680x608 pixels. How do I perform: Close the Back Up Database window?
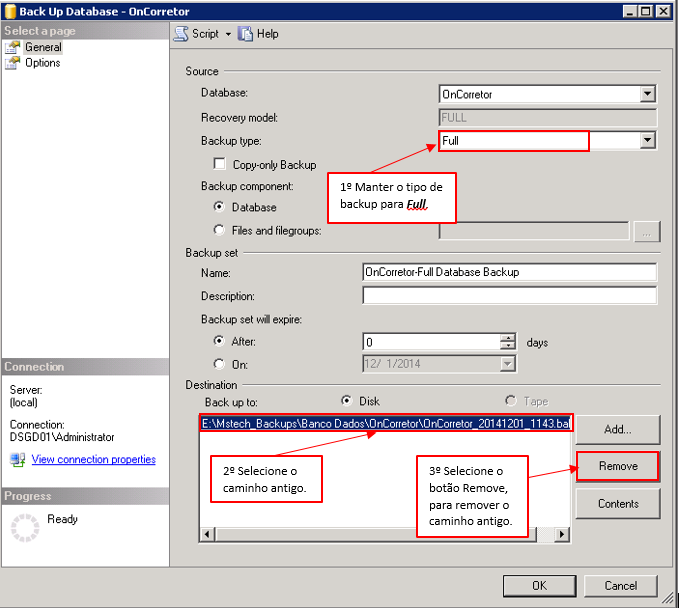(663, 11)
